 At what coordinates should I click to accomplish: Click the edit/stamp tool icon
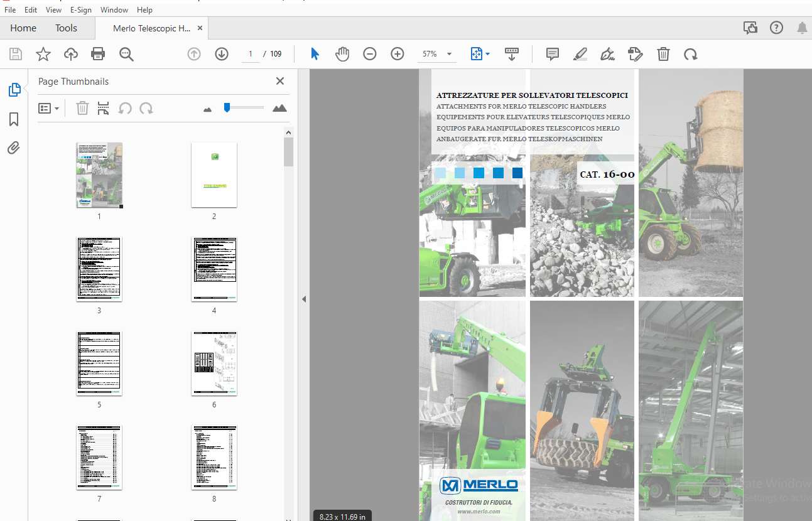(636, 54)
